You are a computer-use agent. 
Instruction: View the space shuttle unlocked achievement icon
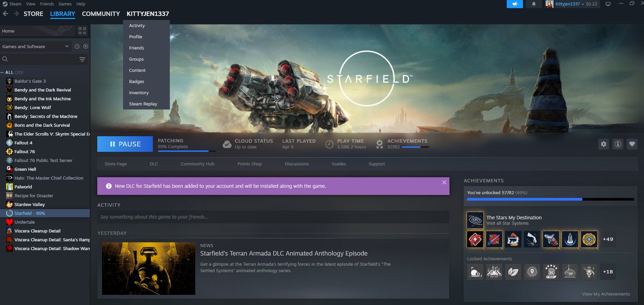pos(552,239)
